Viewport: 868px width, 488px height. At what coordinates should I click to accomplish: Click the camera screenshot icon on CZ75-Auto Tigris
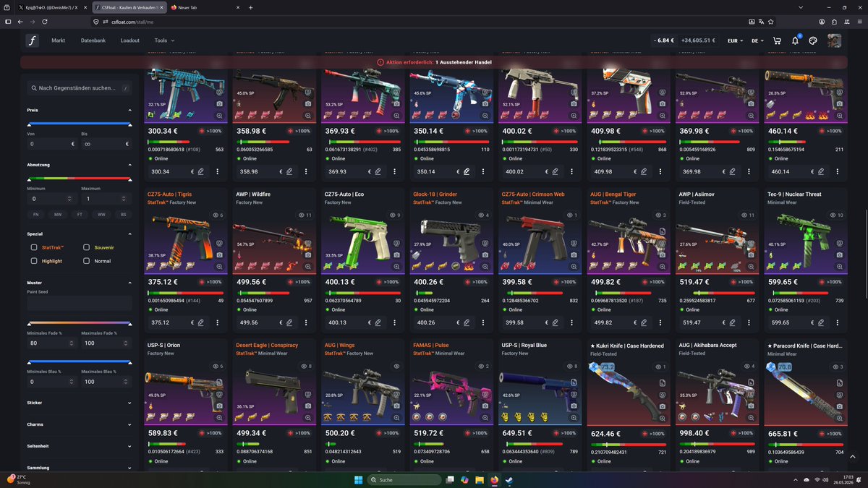219,254
